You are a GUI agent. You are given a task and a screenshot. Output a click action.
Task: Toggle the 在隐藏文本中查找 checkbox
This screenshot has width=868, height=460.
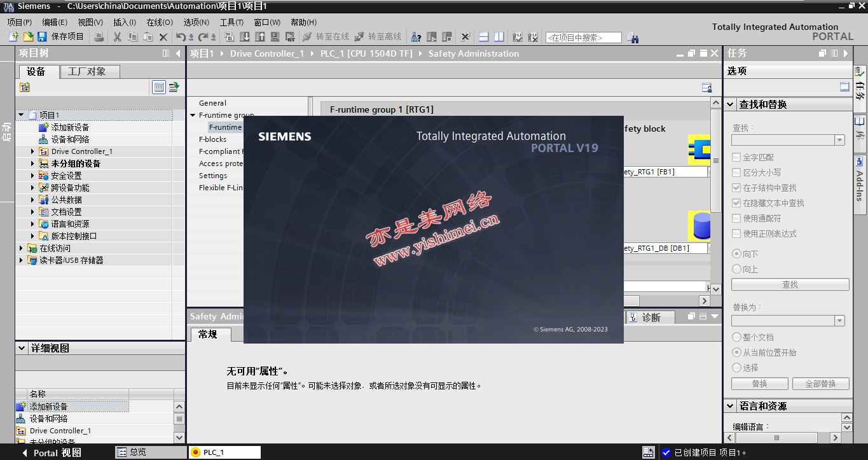click(x=736, y=203)
